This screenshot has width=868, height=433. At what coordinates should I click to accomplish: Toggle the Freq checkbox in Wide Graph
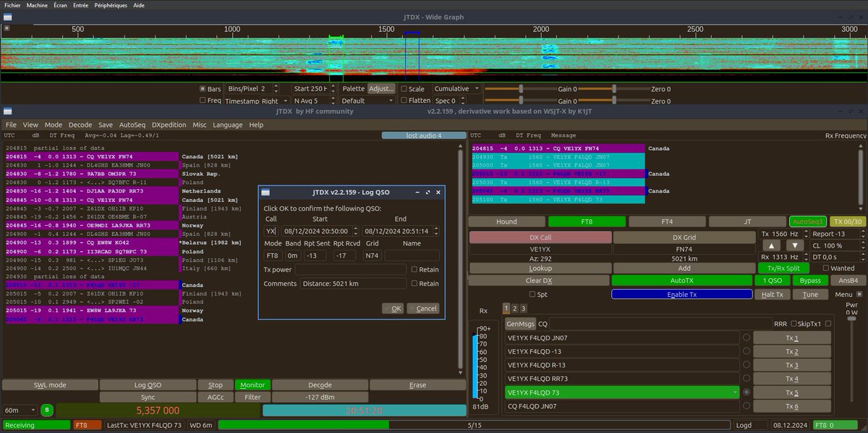[203, 101]
